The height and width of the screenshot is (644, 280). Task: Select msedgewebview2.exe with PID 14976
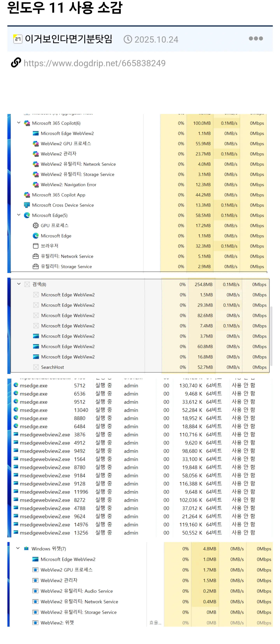pos(142,525)
